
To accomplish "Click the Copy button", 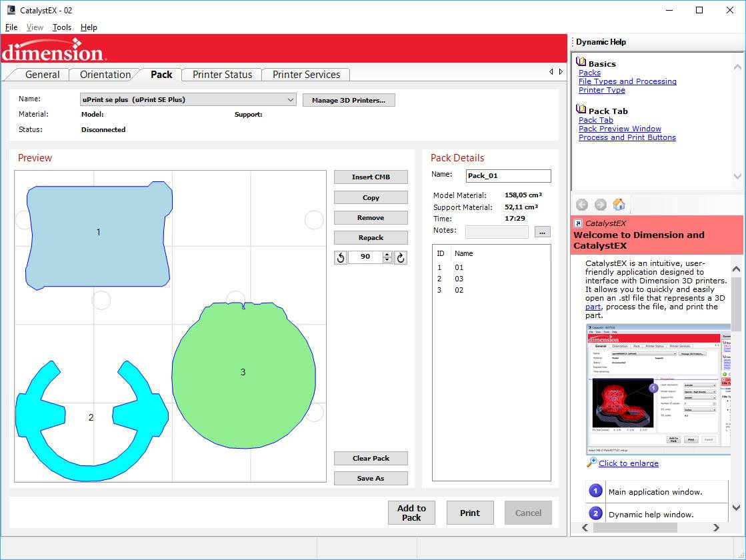I will (371, 197).
